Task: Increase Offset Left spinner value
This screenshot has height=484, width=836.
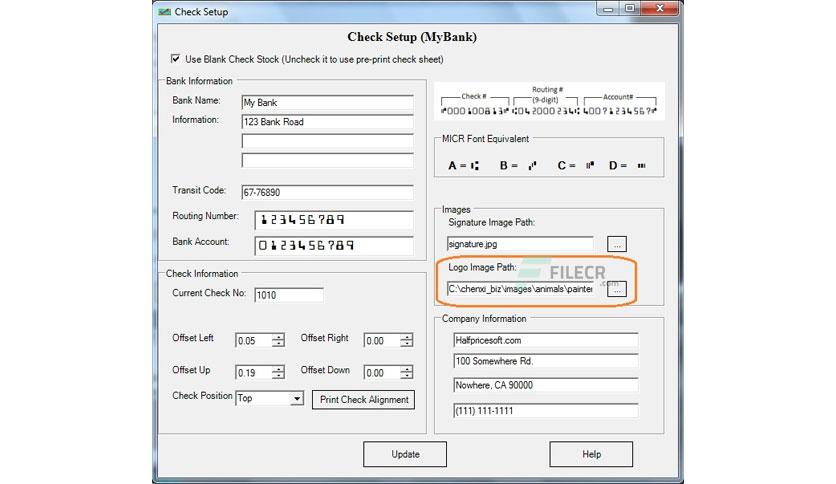Action: pyautogui.click(x=278, y=337)
